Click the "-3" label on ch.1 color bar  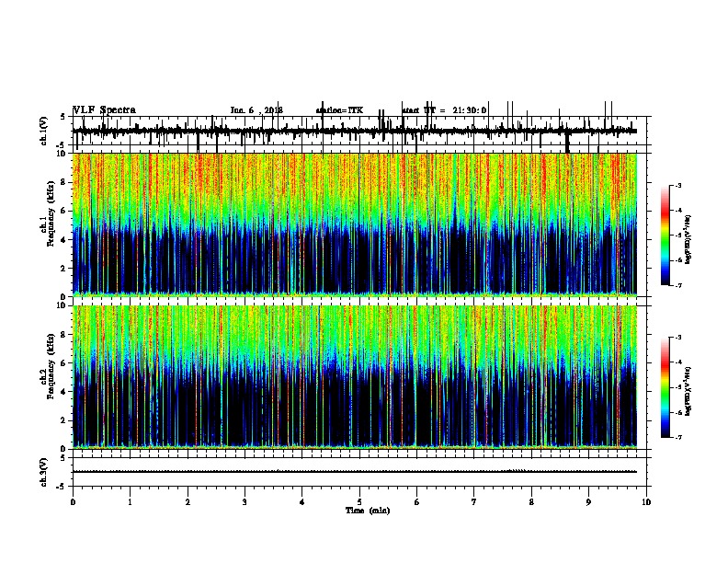[x=678, y=186]
